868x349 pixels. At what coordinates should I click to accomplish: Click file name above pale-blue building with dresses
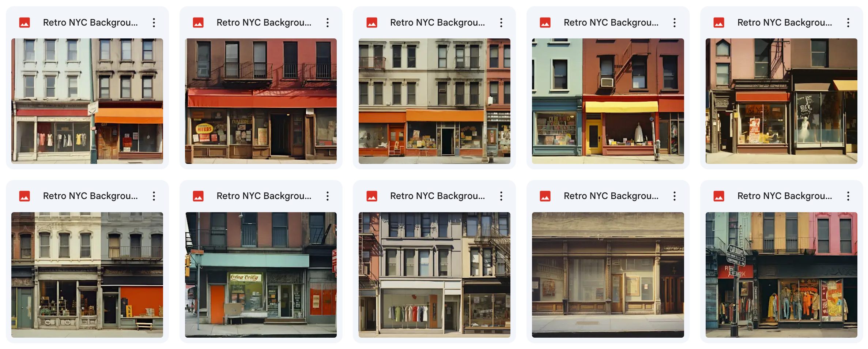point(90,23)
